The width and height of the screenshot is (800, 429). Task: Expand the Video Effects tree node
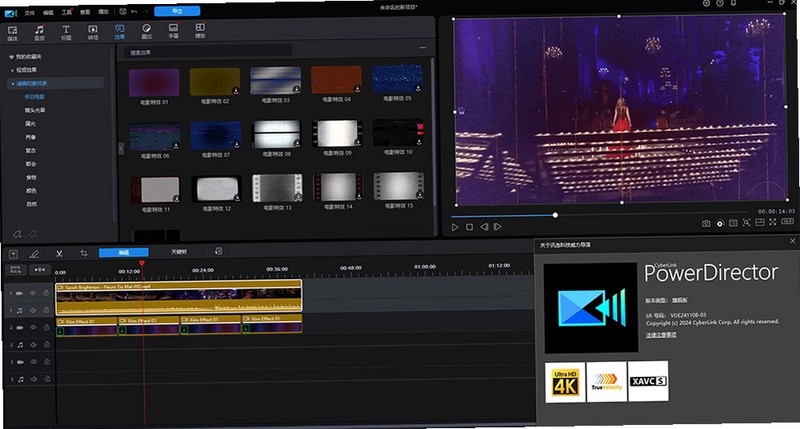coord(13,70)
